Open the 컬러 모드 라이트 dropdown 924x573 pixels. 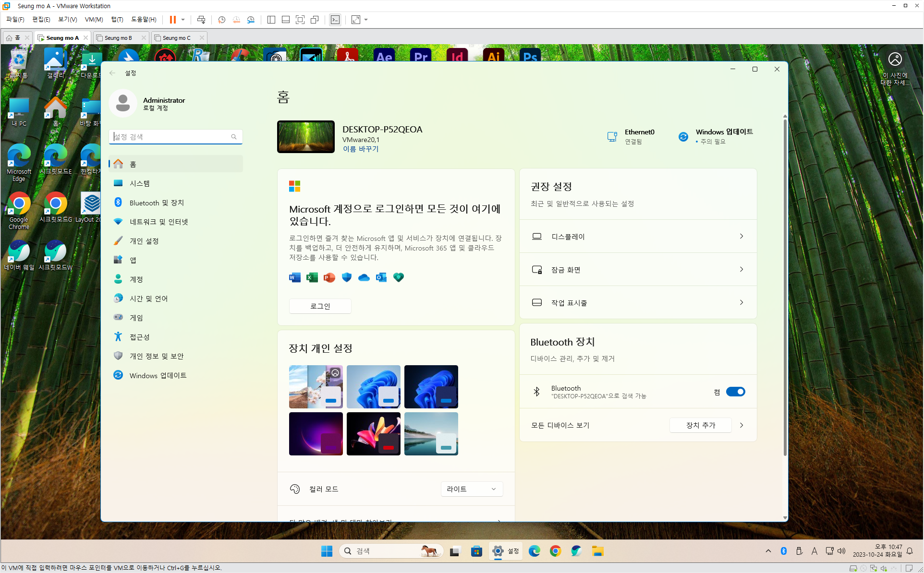[x=471, y=489]
